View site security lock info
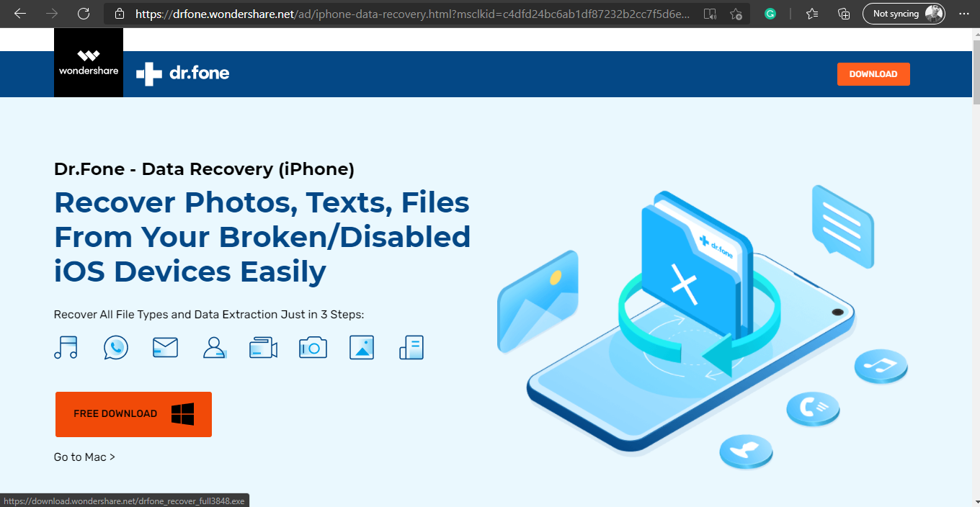The width and height of the screenshot is (980, 507). pos(120,14)
